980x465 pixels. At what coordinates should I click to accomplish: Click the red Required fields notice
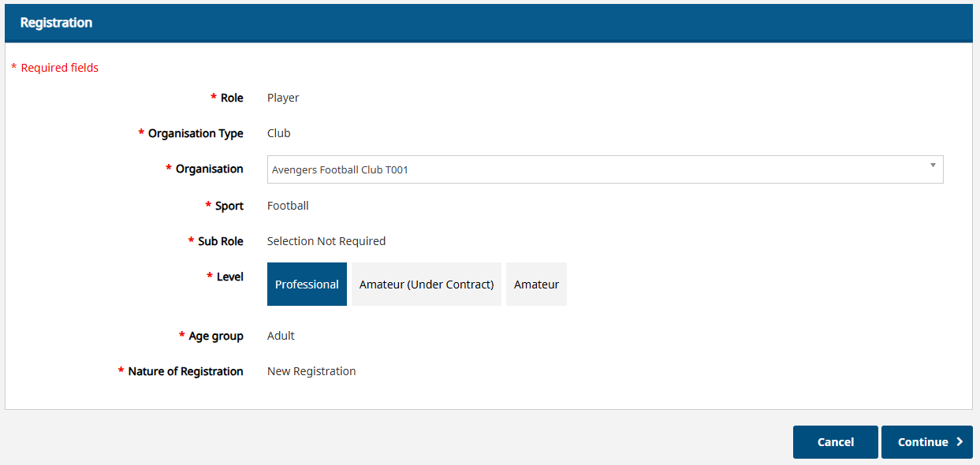click(54, 68)
